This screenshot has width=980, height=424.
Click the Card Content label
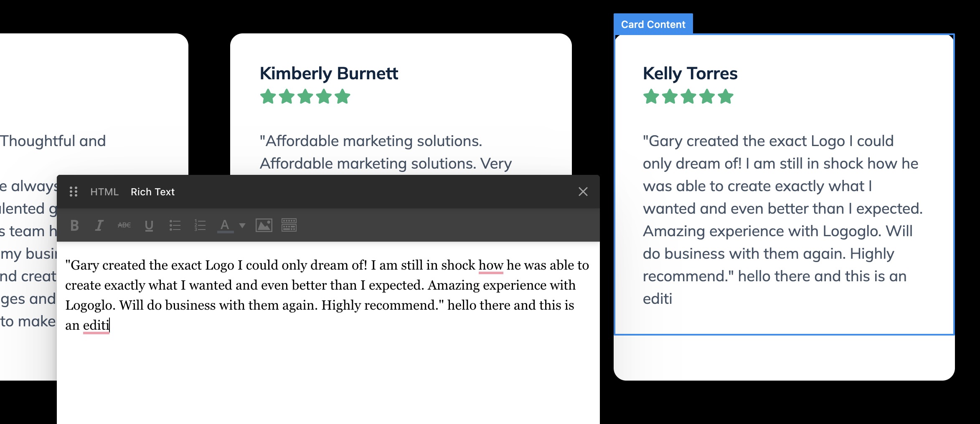click(x=653, y=25)
